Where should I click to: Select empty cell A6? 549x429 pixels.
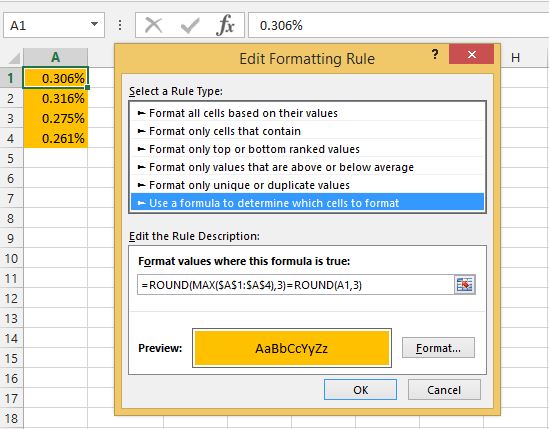point(56,178)
